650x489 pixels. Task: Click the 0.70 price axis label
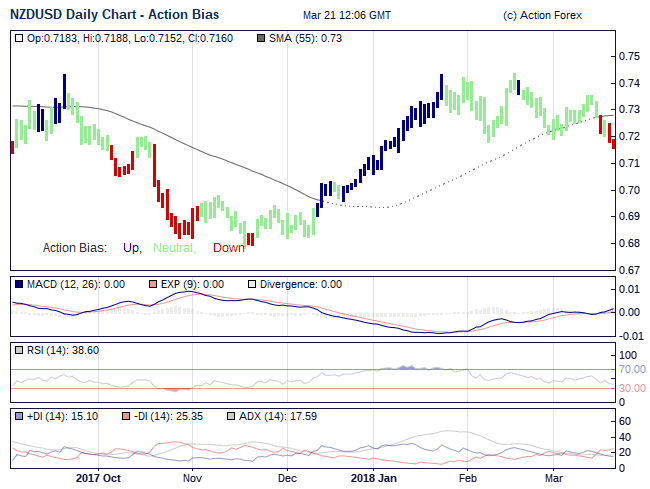(x=629, y=190)
